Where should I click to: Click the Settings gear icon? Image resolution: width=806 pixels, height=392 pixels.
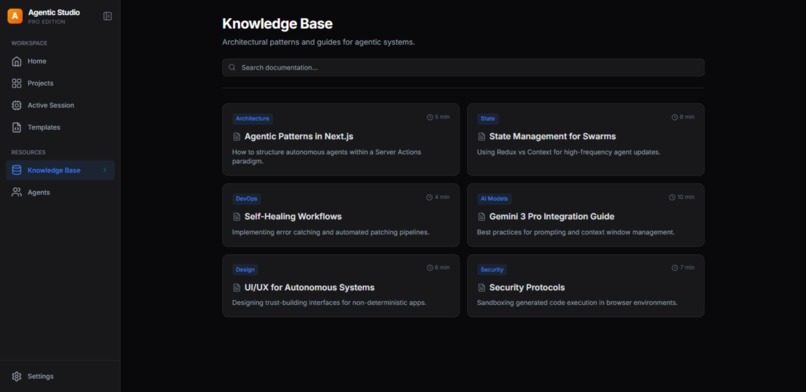click(x=16, y=376)
